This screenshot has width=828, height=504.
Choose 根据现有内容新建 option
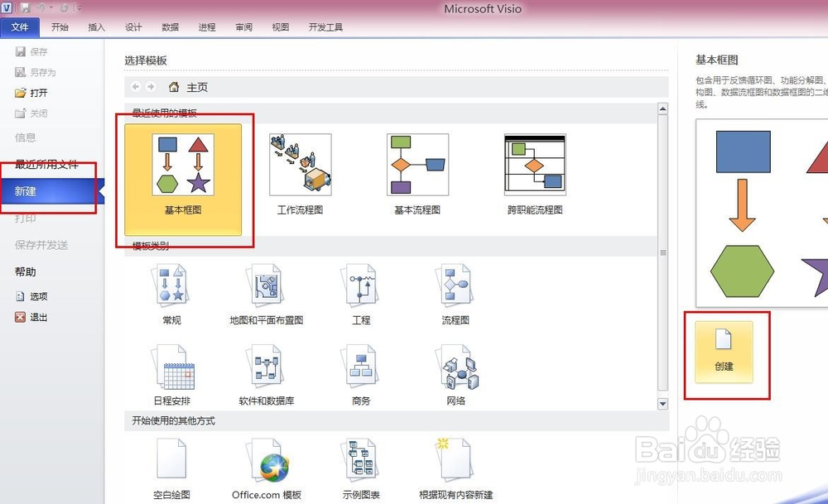coord(455,468)
